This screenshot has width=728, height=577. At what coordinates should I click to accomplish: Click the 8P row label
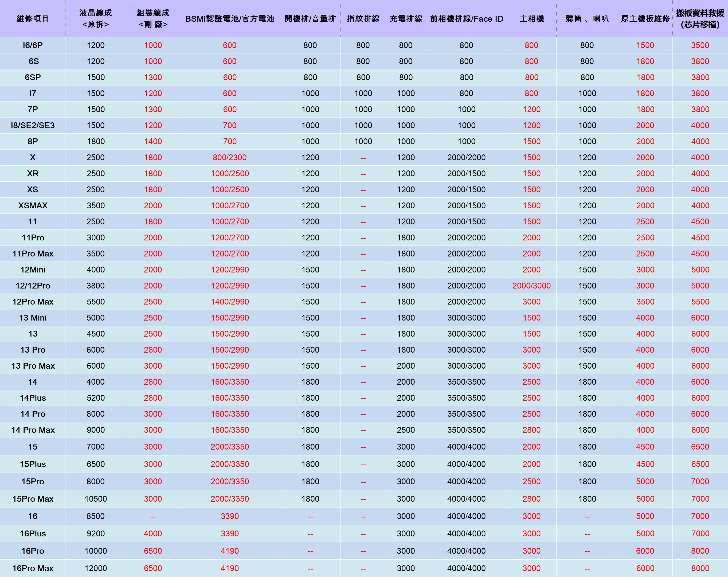(33, 142)
